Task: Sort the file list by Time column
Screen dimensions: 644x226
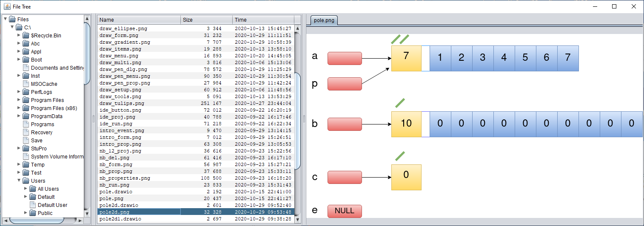Action: tap(262, 20)
